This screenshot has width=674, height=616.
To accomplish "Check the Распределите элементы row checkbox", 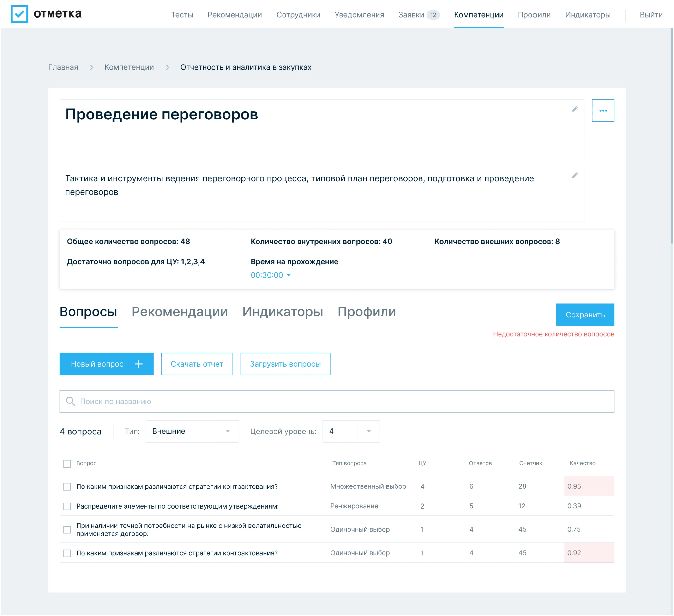I will (67, 506).
